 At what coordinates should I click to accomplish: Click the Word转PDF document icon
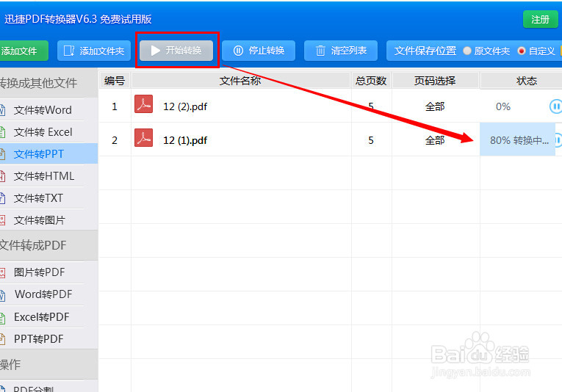pyautogui.click(x=2, y=295)
